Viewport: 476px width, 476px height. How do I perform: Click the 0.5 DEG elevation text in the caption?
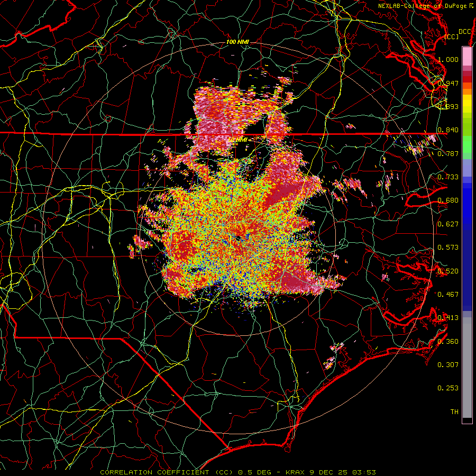pos(254,472)
